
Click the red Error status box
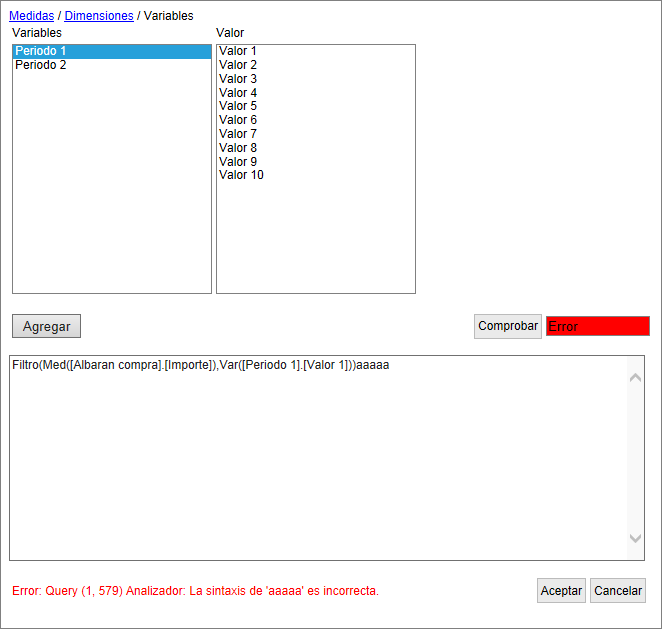coord(597,326)
